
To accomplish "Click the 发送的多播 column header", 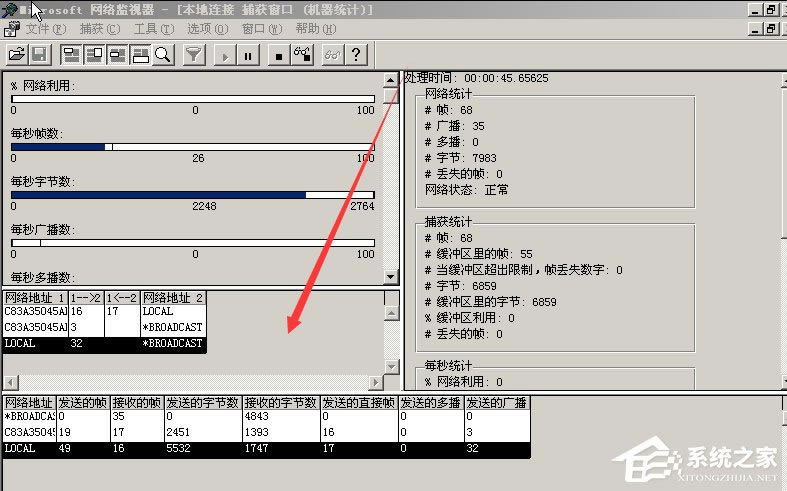I will click(x=431, y=403).
